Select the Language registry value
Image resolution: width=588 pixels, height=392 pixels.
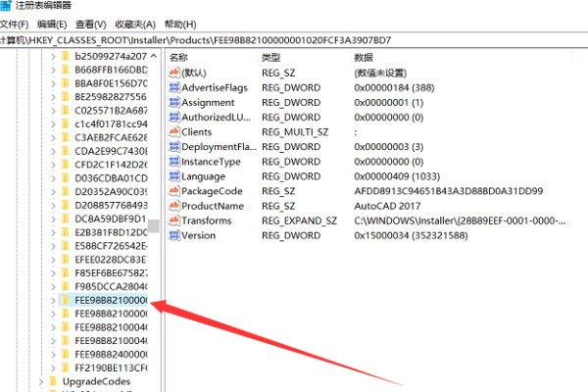click(x=203, y=177)
